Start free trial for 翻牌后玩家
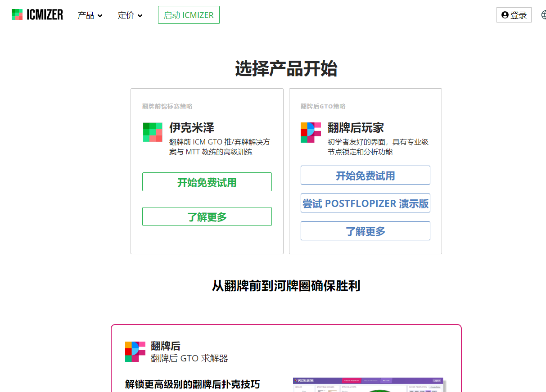The height and width of the screenshot is (392, 546). (x=366, y=175)
